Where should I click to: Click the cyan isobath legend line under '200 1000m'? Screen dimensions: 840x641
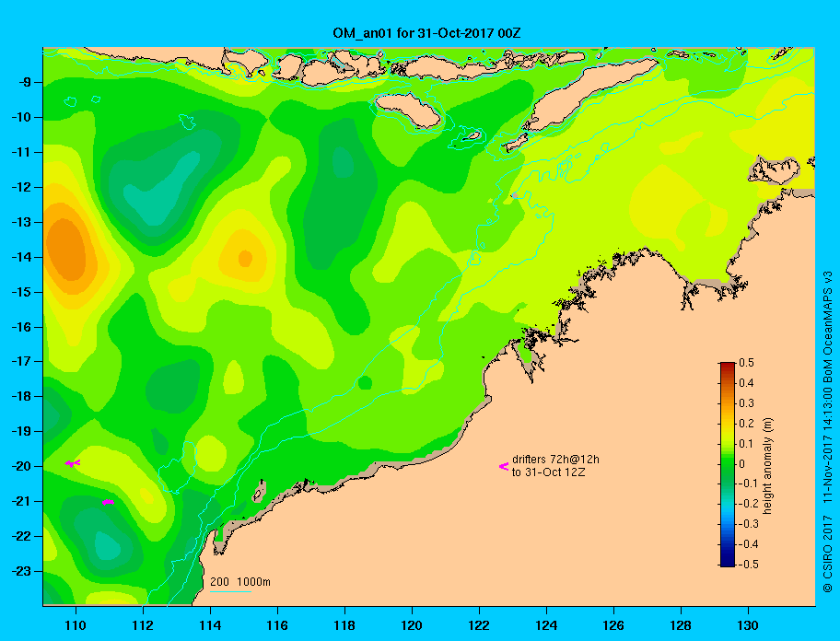tap(230, 592)
